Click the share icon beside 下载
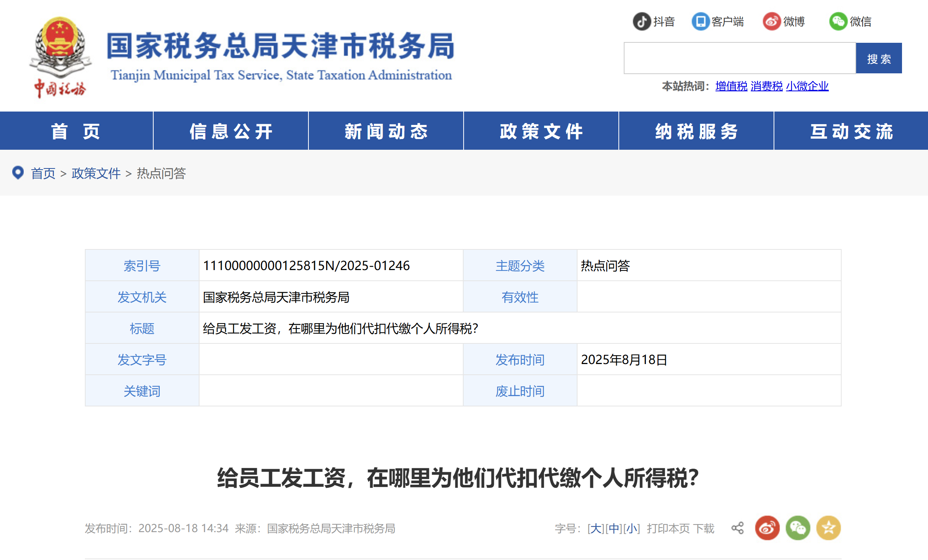928x560 pixels. click(738, 528)
